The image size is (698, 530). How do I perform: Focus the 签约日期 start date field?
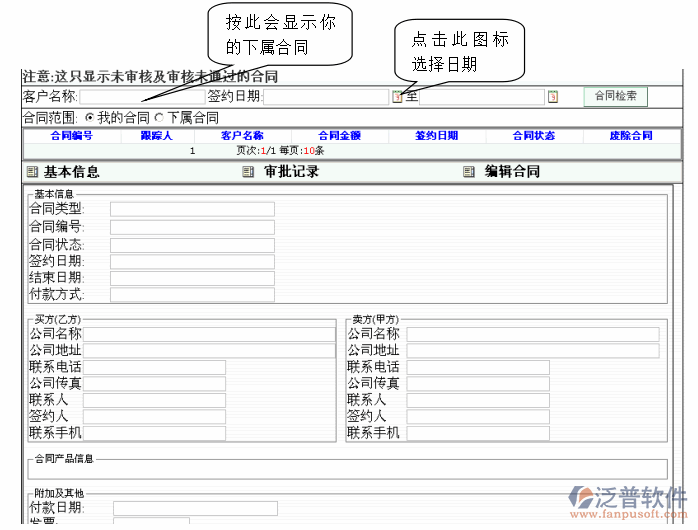click(326, 97)
